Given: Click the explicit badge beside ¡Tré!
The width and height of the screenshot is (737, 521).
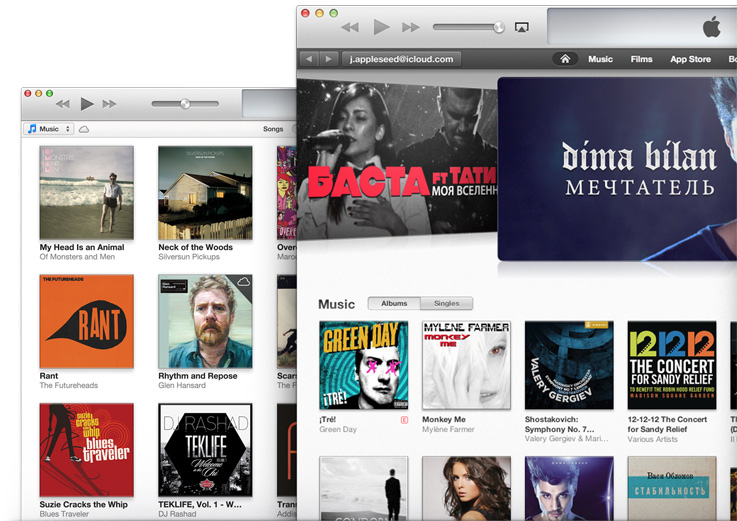Looking at the screenshot, I should [404, 420].
